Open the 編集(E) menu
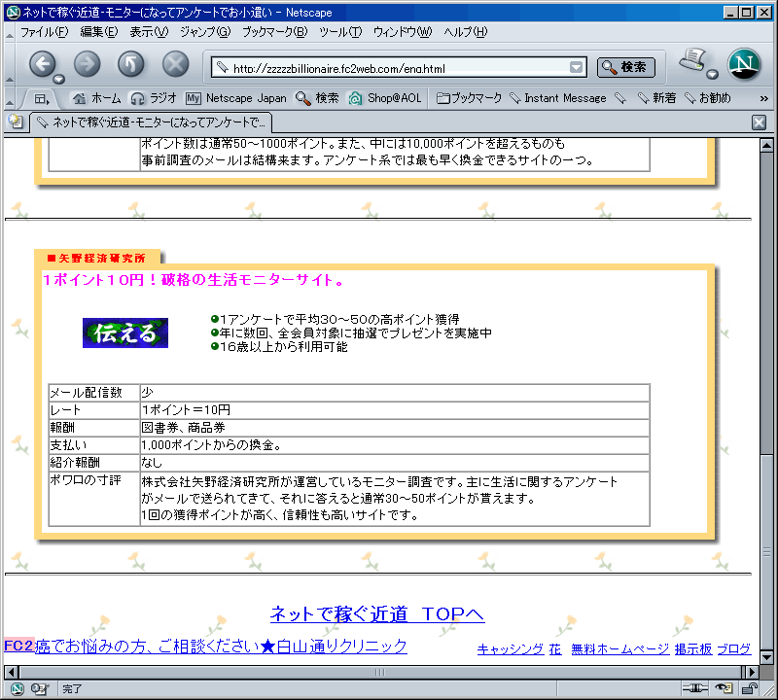 [99, 32]
